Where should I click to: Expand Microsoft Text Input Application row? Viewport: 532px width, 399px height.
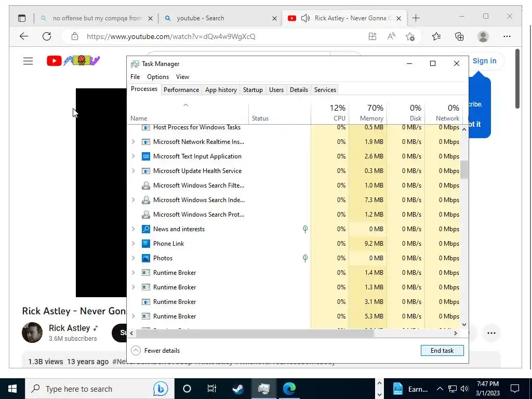[x=134, y=156]
